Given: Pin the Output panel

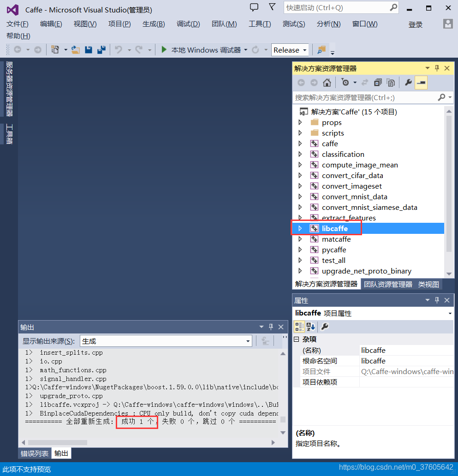Looking at the screenshot, I should [271, 327].
